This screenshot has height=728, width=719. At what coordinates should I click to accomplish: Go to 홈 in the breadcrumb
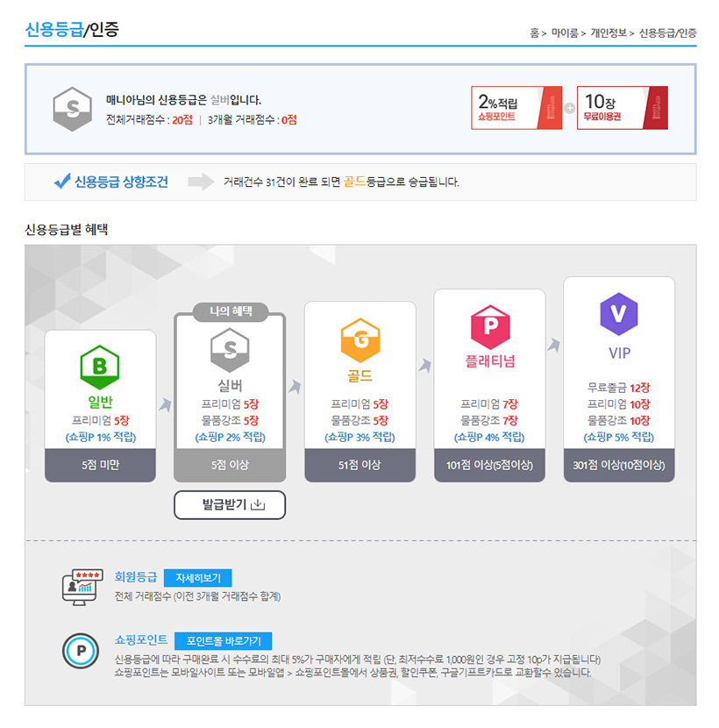[x=535, y=33]
